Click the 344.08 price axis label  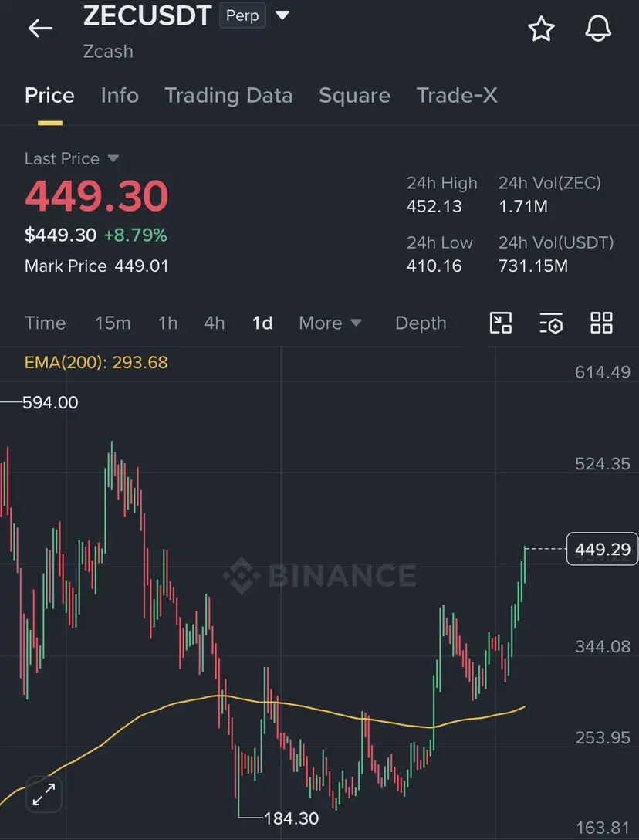click(x=603, y=647)
